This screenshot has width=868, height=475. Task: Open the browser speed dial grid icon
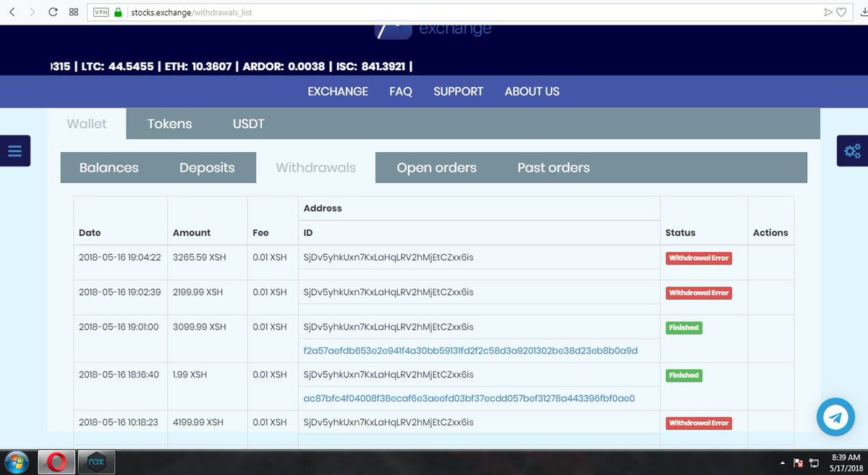(74, 12)
